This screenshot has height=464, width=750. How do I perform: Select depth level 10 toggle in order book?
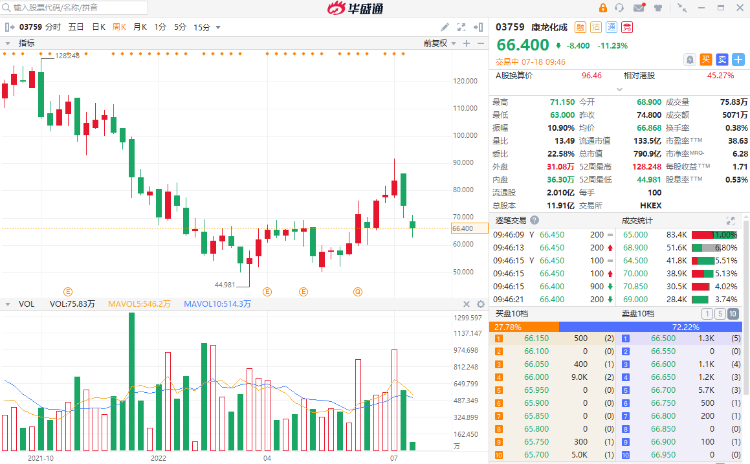point(732,313)
